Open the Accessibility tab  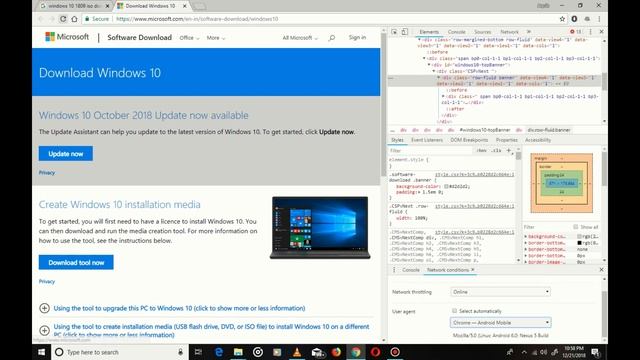pos(538,140)
